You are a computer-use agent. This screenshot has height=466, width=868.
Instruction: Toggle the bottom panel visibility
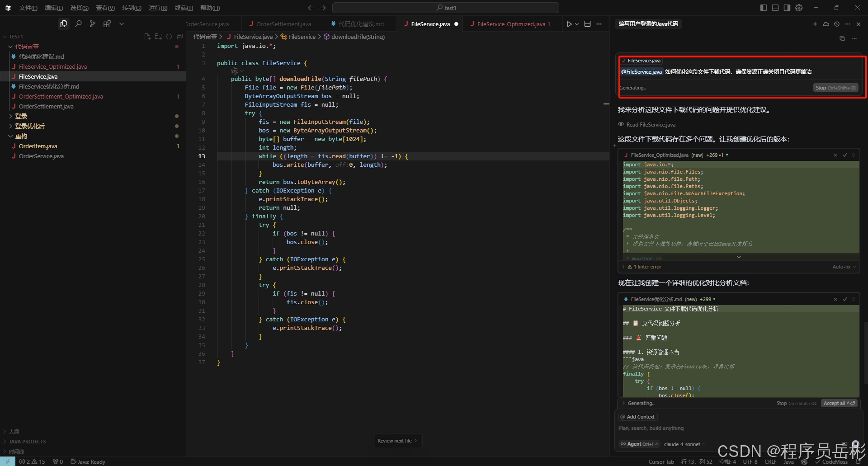[x=775, y=8]
